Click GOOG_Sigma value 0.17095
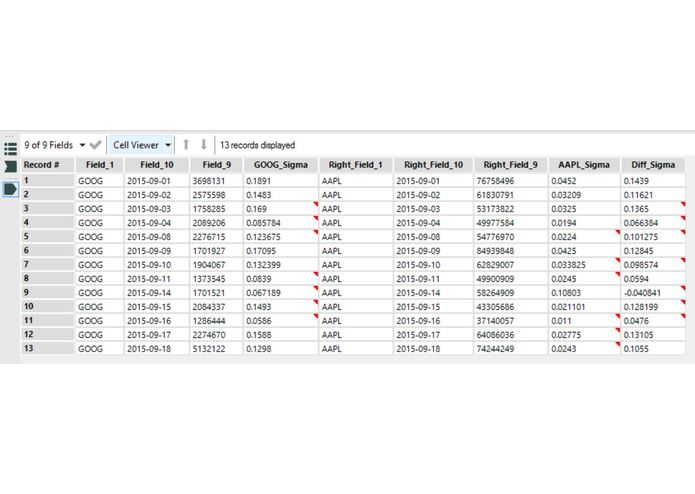695x494 pixels. (x=281, y=251)
